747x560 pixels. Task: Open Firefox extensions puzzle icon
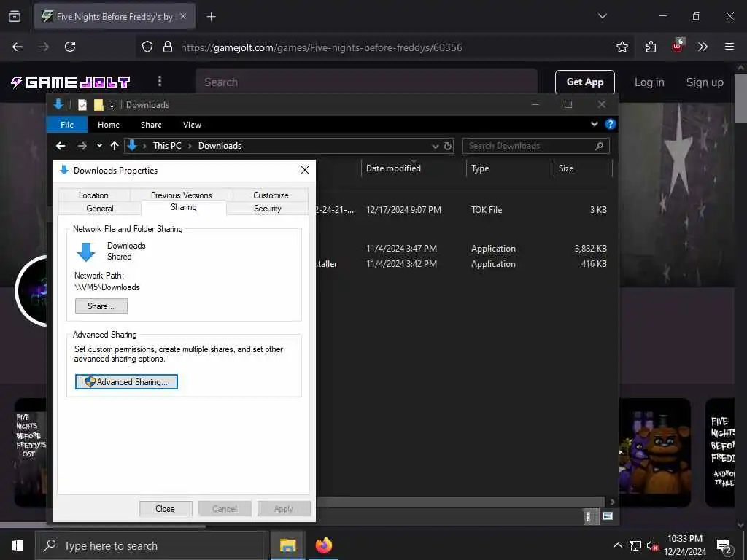click(x=651, y=47)
